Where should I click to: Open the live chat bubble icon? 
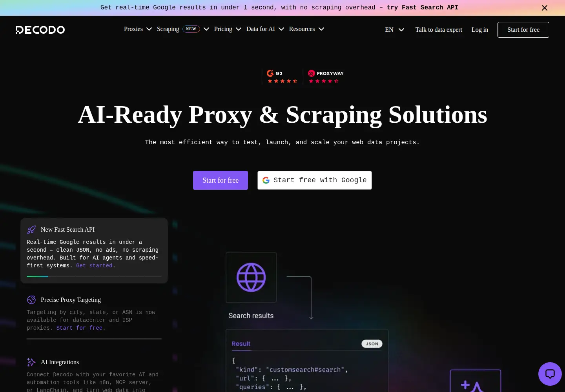[550, 374]
